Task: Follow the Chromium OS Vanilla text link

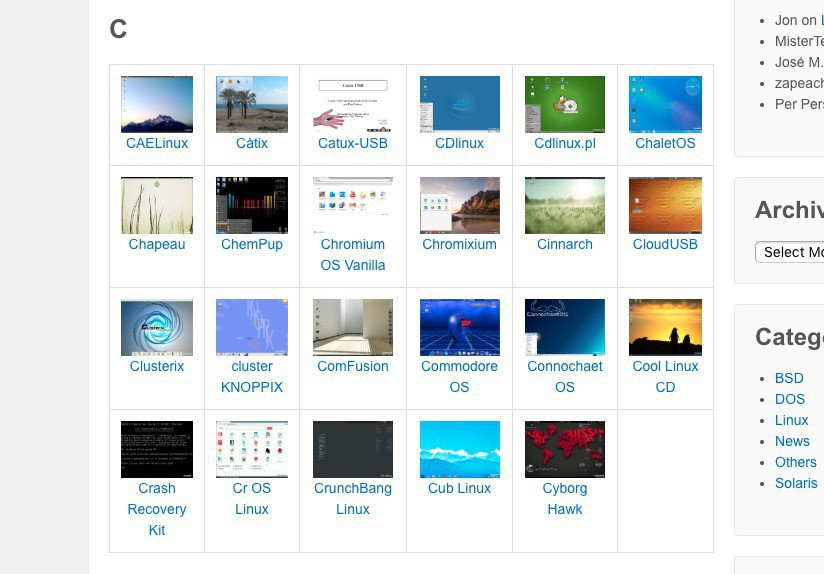Action: 353,254
